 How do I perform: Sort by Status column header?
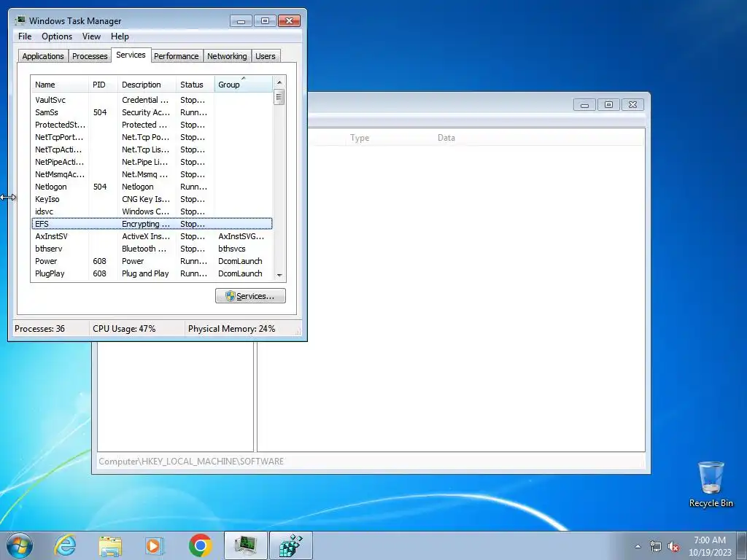(196, 85)
